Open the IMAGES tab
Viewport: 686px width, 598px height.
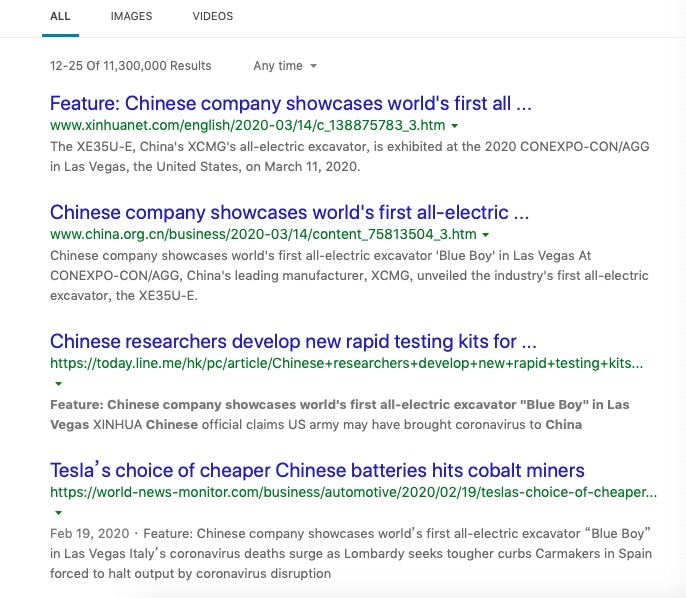pyautogui.click(x=131, y=17)
